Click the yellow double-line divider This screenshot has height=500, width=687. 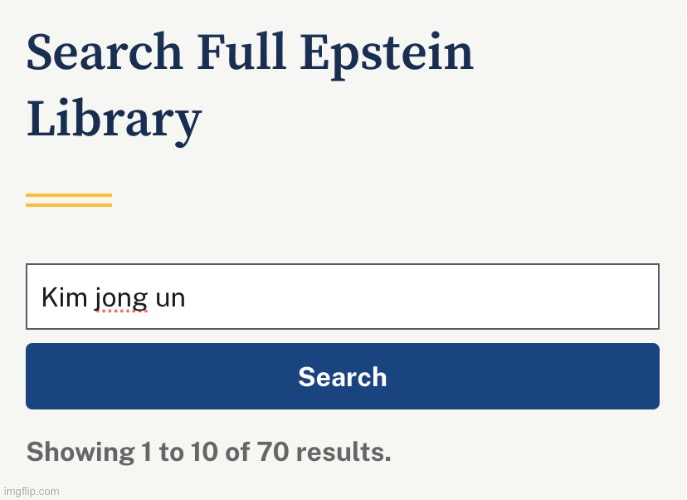click(x=69, y=199)
